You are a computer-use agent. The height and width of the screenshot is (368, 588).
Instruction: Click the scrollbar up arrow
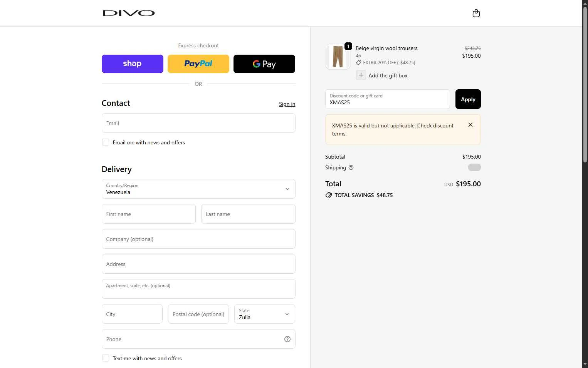tap(585, 3)
